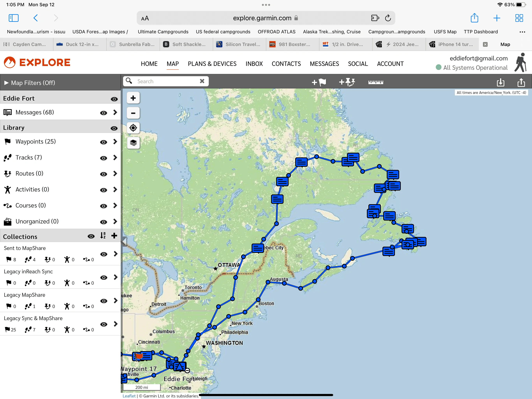Toggle visibility of Messages (68)

(x=103, y=113)
